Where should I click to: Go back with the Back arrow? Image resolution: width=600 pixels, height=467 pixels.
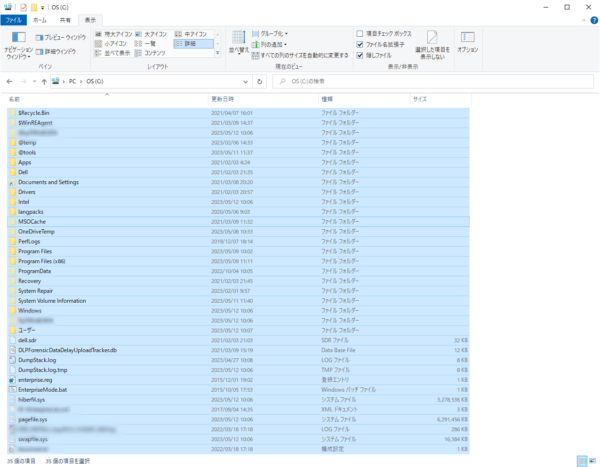pyautogui.click(x=10, y=82)
